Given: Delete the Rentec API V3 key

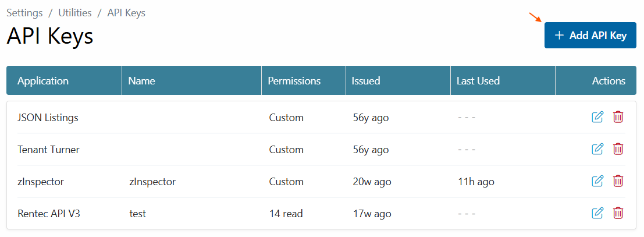Looking at the screenshot, I should click(618, 213).
